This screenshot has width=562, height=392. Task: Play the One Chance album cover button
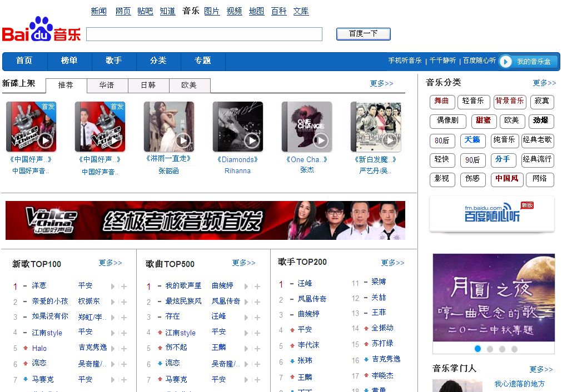click(x=321, y=140)
